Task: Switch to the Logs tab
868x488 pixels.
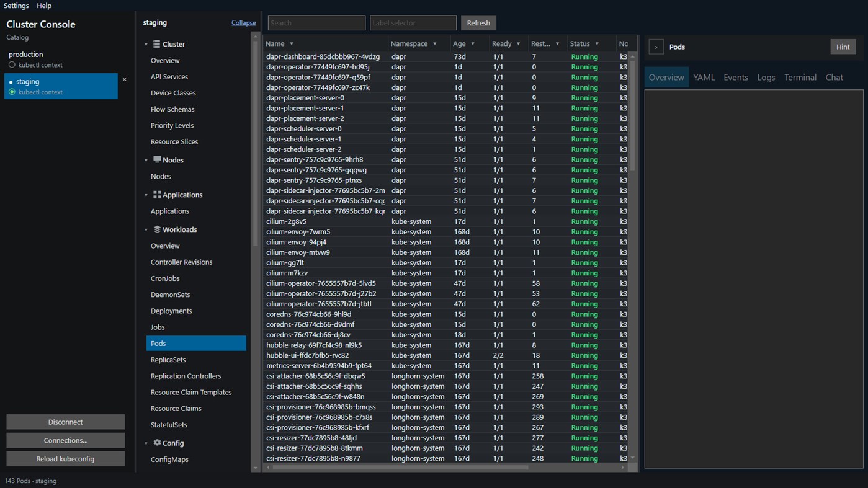Action: [x=766, y=78]
